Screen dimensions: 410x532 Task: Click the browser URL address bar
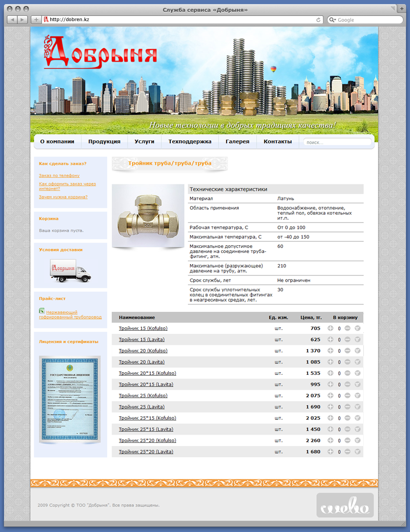(182, 19)
